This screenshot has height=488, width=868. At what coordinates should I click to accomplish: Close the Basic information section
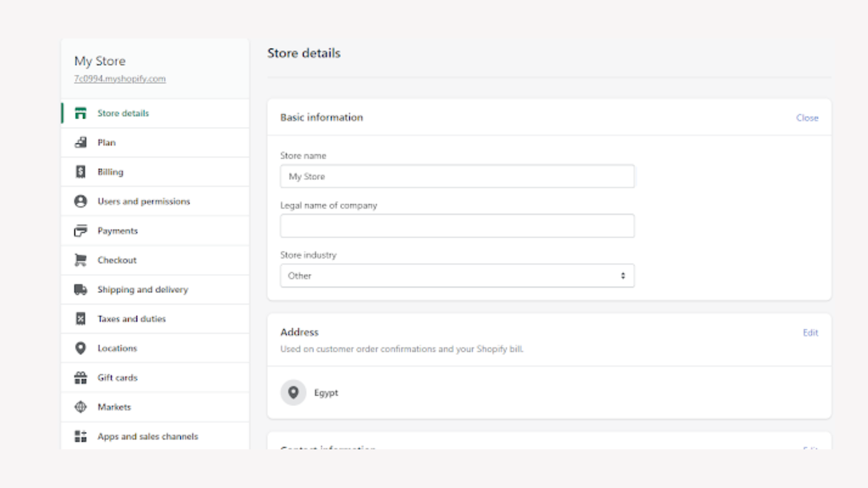[807, 118]
